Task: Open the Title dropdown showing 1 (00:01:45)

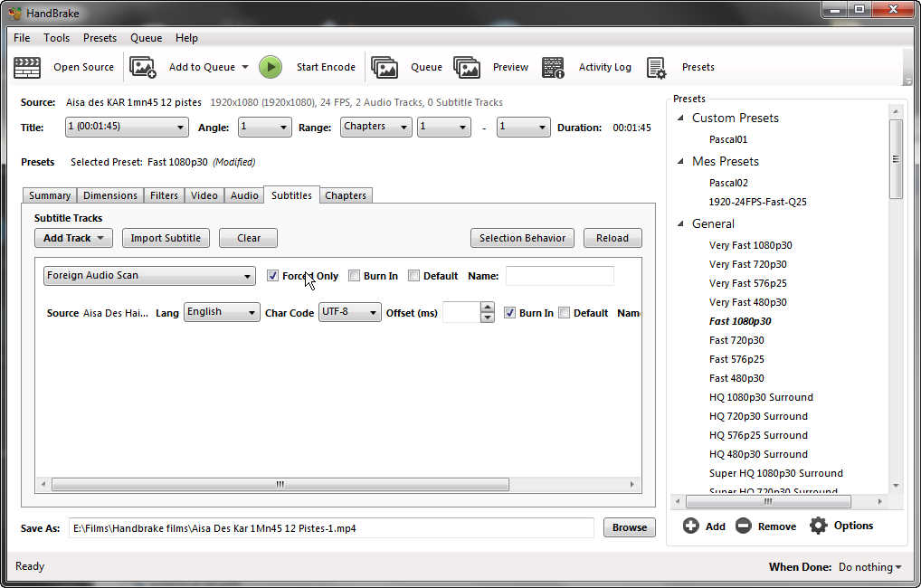Action: (x=127, y=127)
